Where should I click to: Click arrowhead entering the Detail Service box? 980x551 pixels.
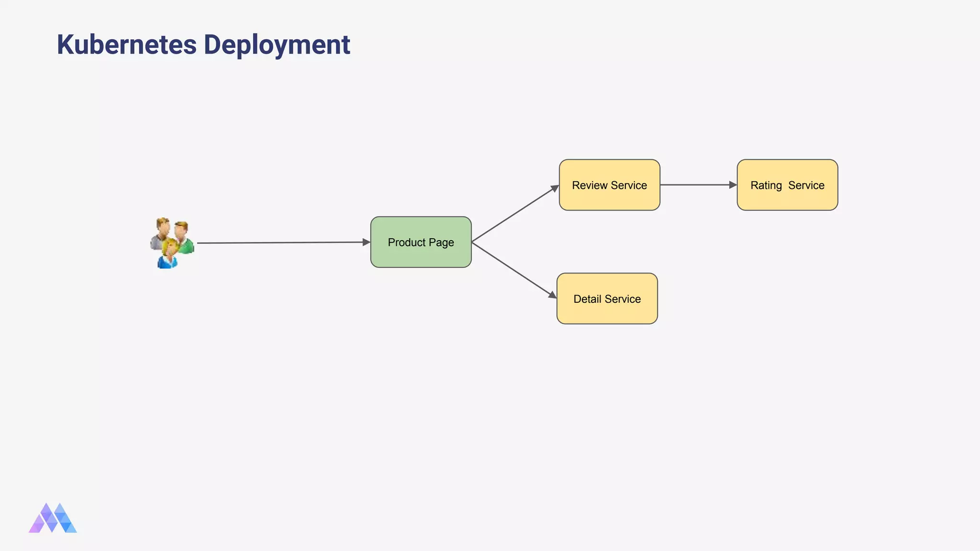point(552,295)
